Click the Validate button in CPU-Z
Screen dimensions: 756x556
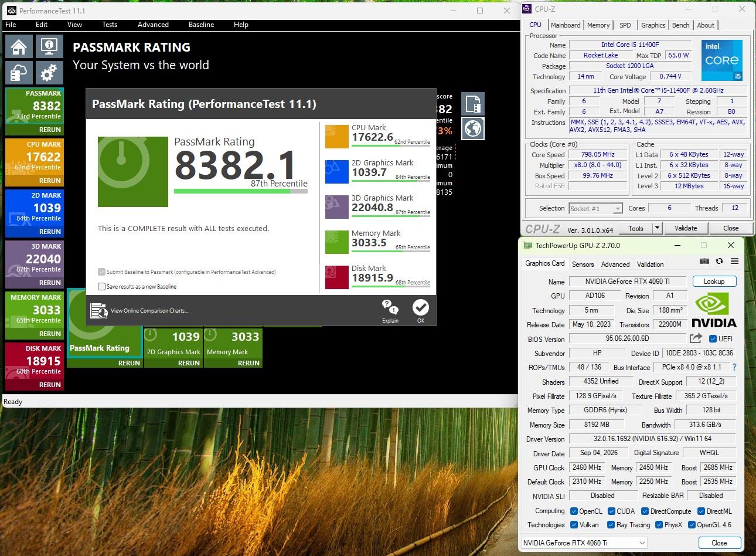tap(686, 228)
